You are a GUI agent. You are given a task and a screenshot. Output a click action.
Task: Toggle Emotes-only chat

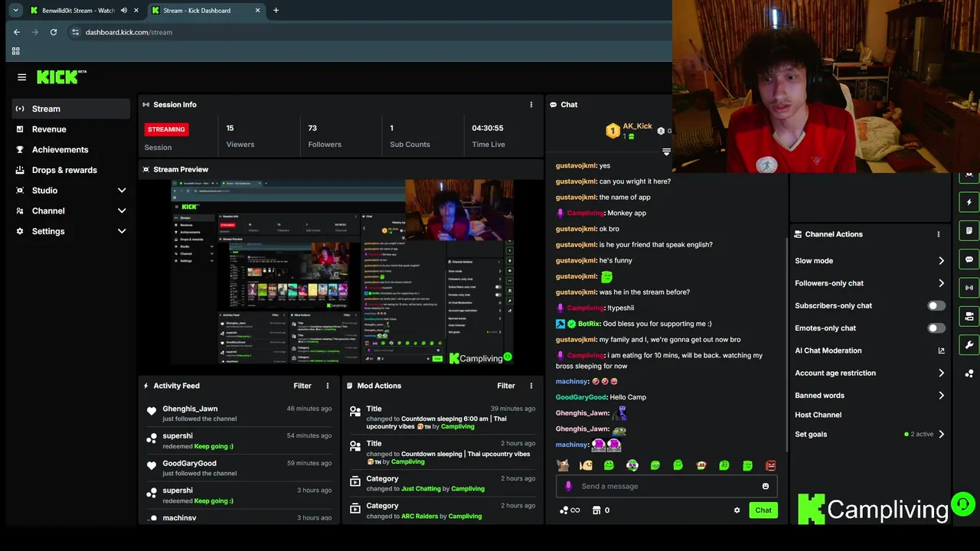[x=936, y=328]
